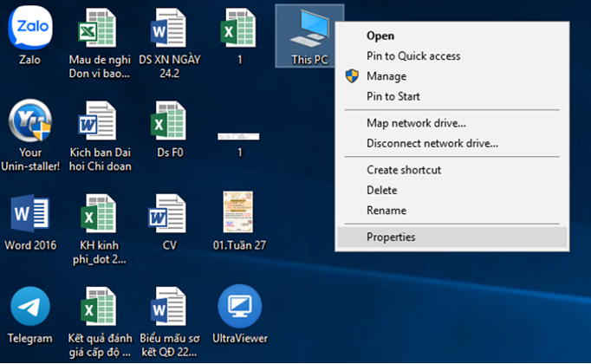Open Properties from the context menu
591x364 pixels.
tap(452, 237)
